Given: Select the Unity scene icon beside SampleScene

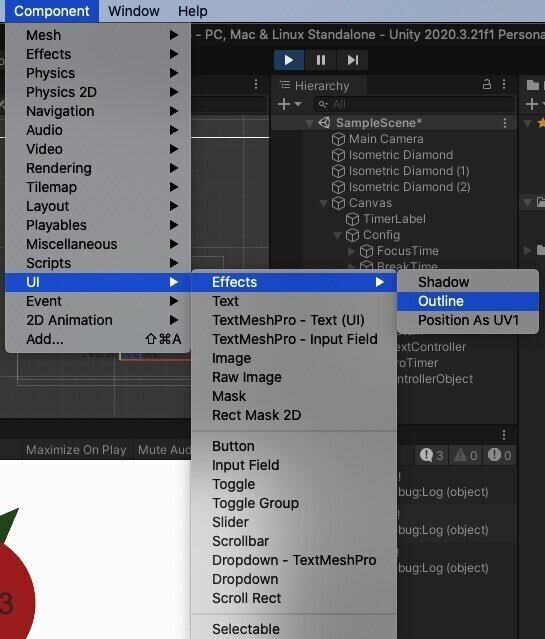Looking at the screenshot, I should (x=324, y=122).
